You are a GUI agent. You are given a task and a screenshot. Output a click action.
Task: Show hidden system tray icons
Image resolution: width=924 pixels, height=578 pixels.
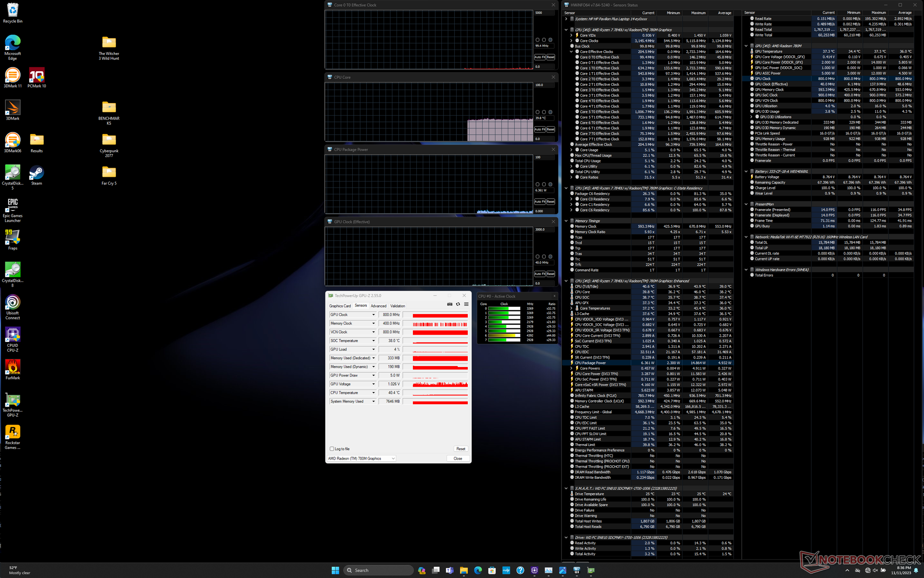point(847,570)
